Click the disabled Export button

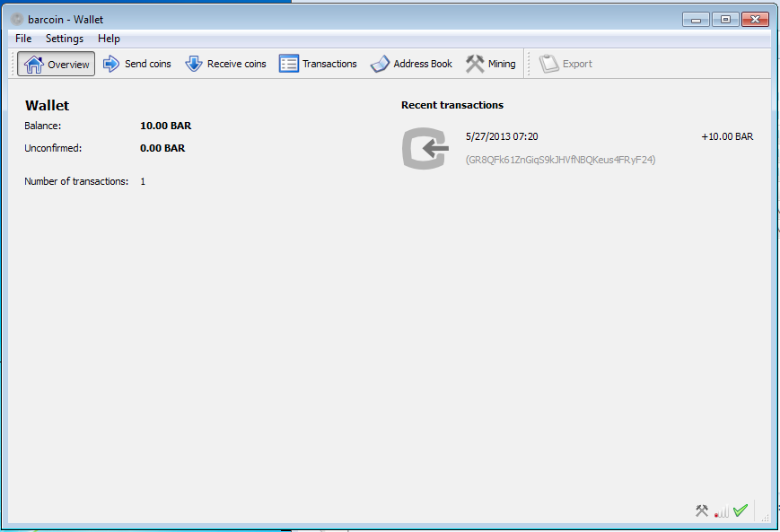coord(565,64)
